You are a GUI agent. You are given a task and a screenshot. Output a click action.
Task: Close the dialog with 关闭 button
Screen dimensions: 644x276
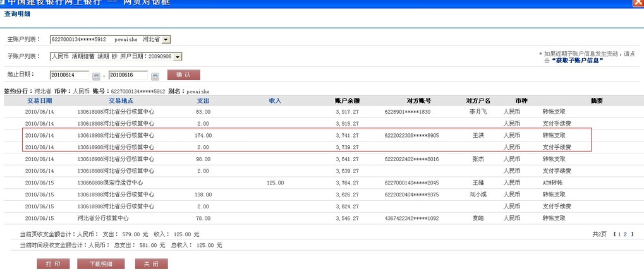tap(152, 263)
